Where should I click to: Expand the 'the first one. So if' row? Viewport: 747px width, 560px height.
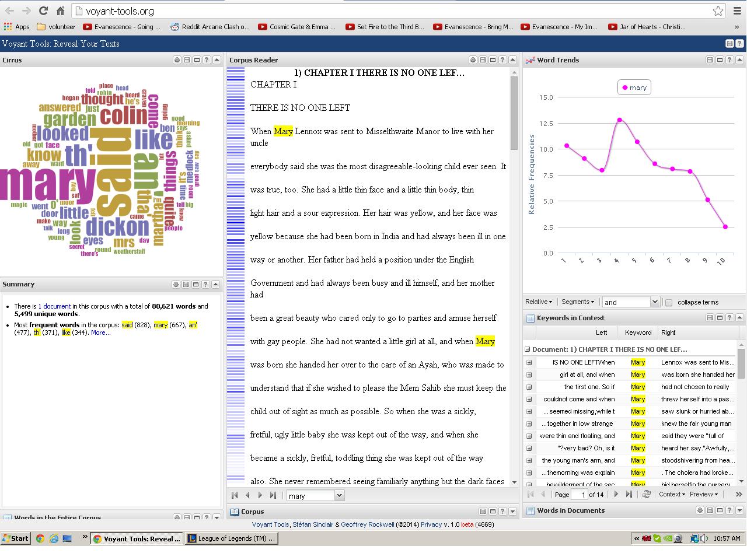coord(529,387)
